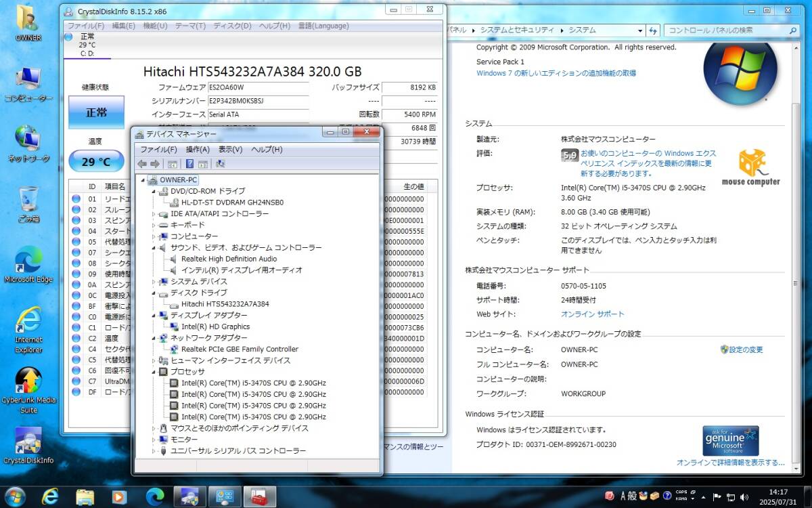
Task: Expand IDE ATA/ATAPI コントローラー node
Action: 154,214
